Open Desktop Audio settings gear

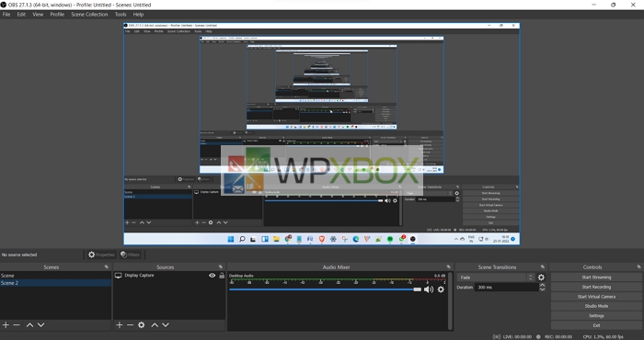(x=441, y=289)
